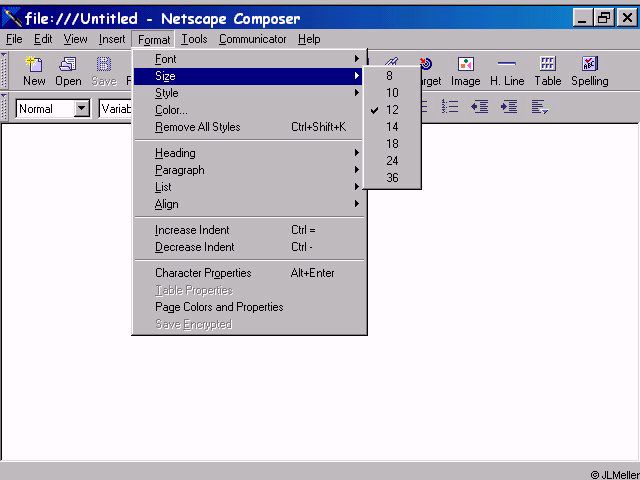Expand the Style submenu
The width and height of the screenshot is (640, 480).
pos(248,93)
